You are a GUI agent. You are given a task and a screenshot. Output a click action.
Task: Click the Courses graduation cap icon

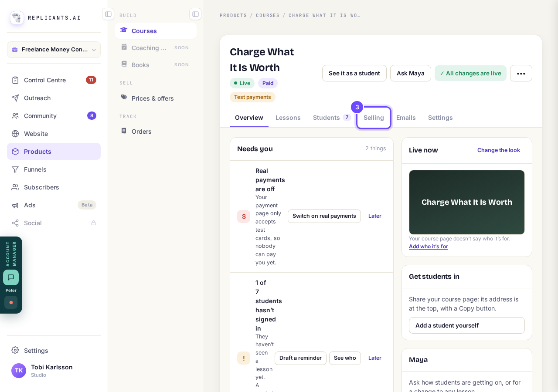click(124, 30)
